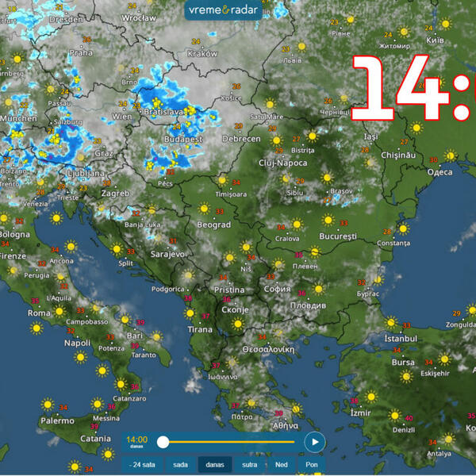Choose the 'Pon' day button

pyautogui.click(x=312, y=465)
